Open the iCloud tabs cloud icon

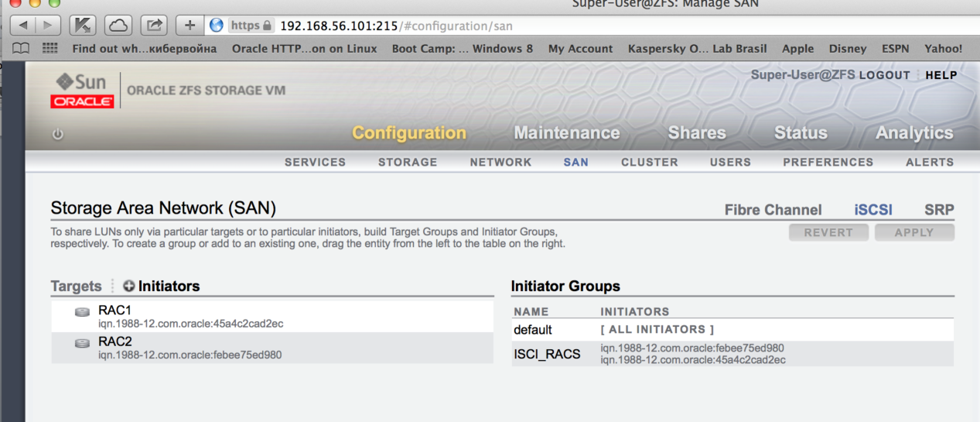118,26
